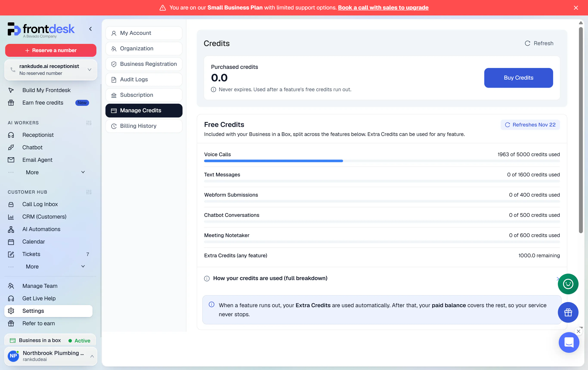Expand the full credits breakdown row

pos(382,278)
